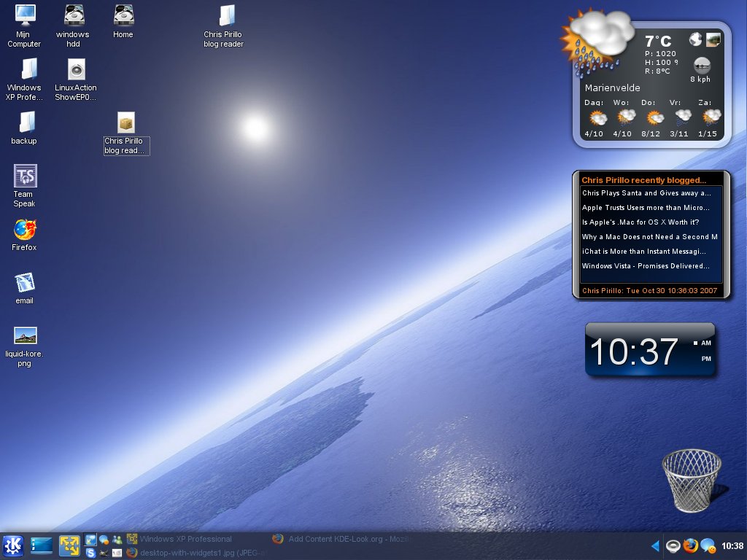Screen dimensions: 747x560
Task: Click the 10:38 panel clock
Action: click(732, 545)
